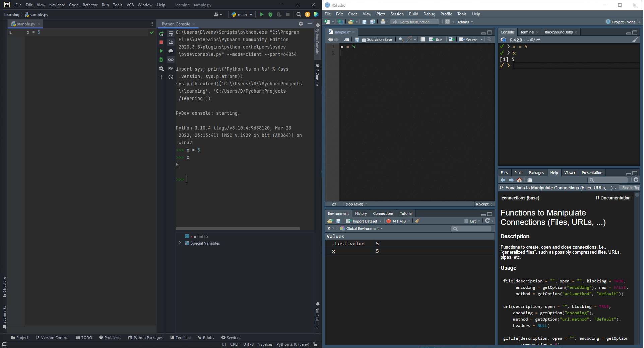The width and height of the screenshot is (644, 348).
Task: Toggle scroll to end in Python console
Action: click(x=171, y=42)
